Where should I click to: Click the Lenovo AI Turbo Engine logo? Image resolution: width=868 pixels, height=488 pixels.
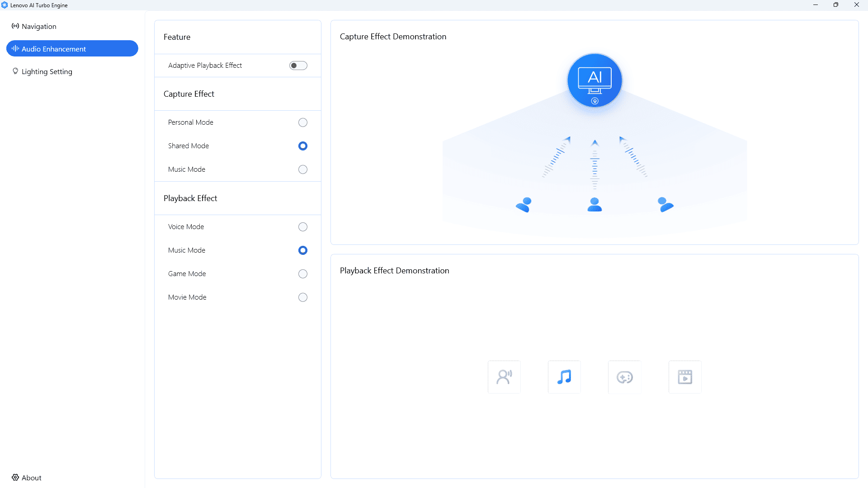(x=5, y=5)
